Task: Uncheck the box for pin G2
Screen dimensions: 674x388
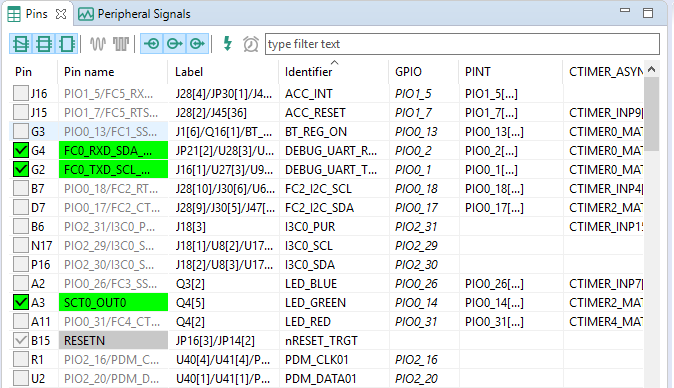Action: click(21, 169)
